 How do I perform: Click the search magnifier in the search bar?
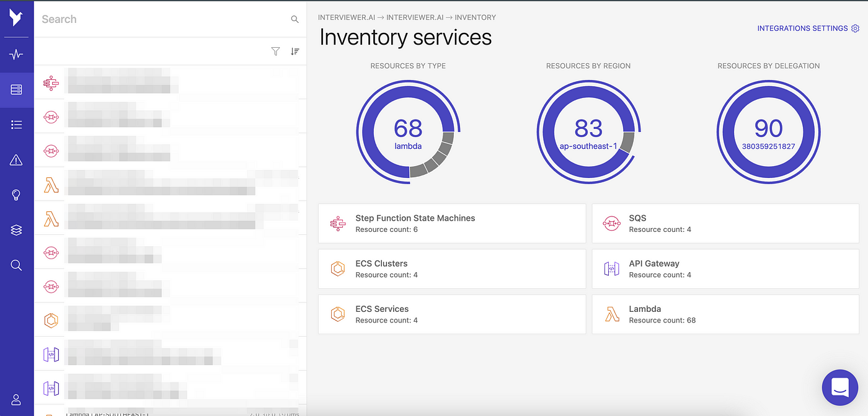[295, 19]
